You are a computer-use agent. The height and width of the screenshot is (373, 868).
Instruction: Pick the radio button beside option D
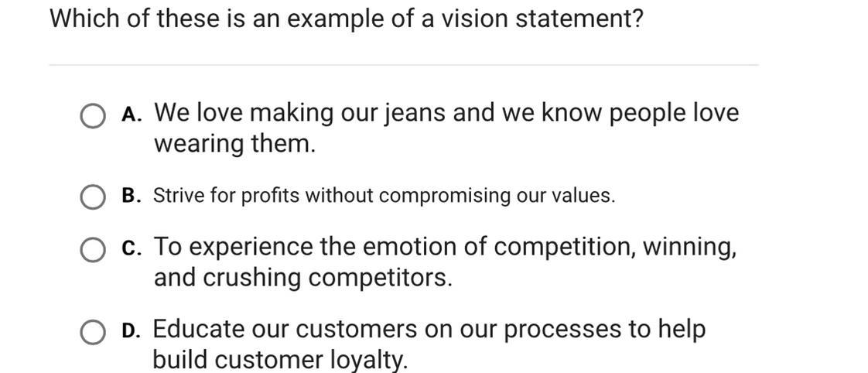coord(92,333)
